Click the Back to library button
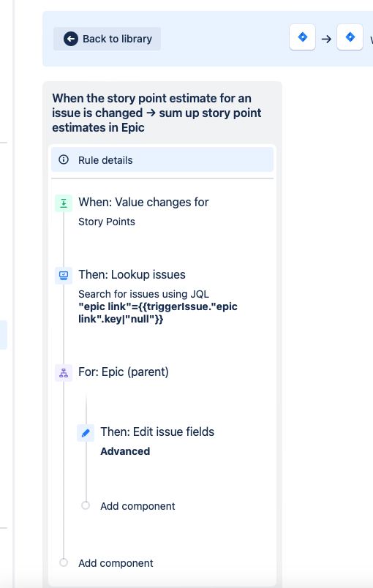Viewport: 373px width, 588px height. coord(108,39)
